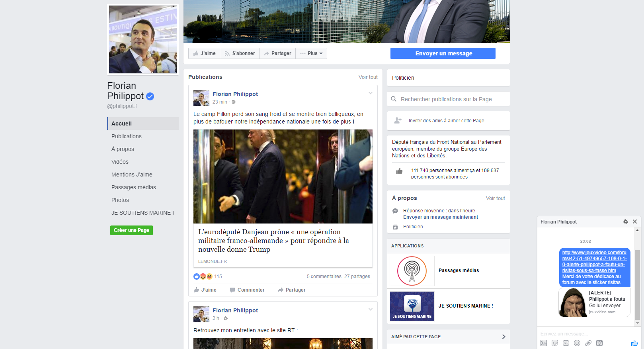Click the laughing Haha reaction icon
644x349 pixels.
click(x=209, y=276)
